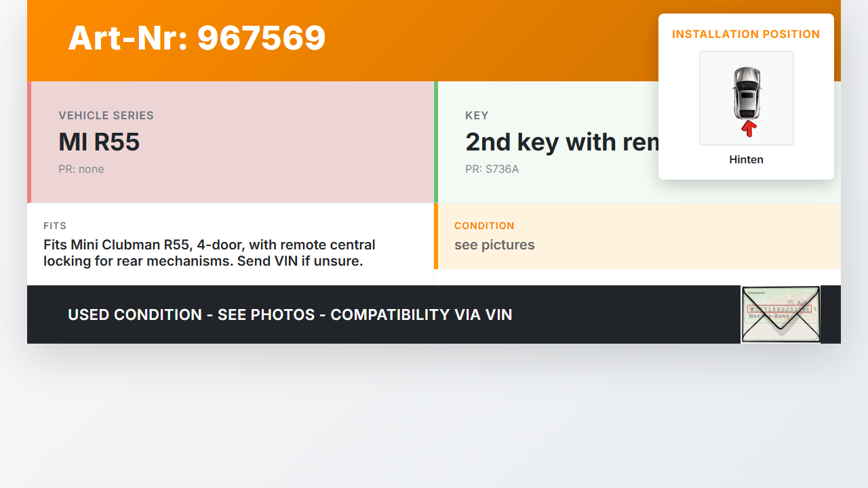The width and height of the screenshot is (868, 488).
Task: Click the PR: none text
Action: pyautogui.click(x=81, y=169)
